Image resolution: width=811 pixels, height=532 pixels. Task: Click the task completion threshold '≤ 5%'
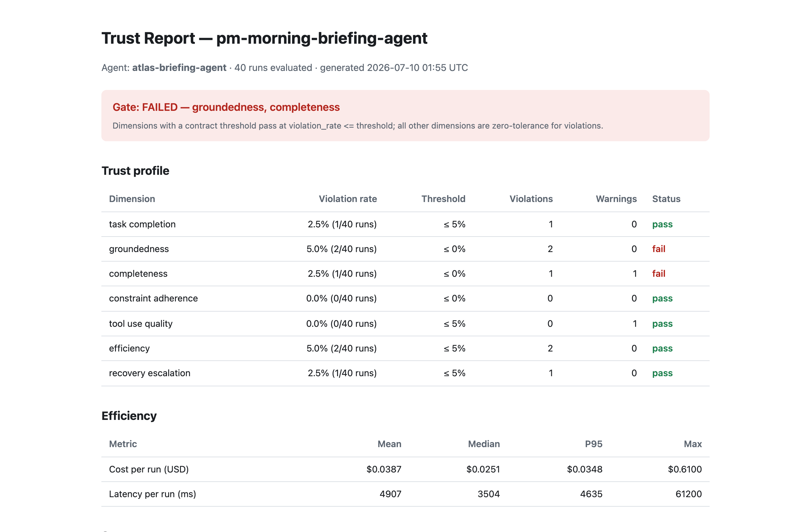click(x=454, y=224)
